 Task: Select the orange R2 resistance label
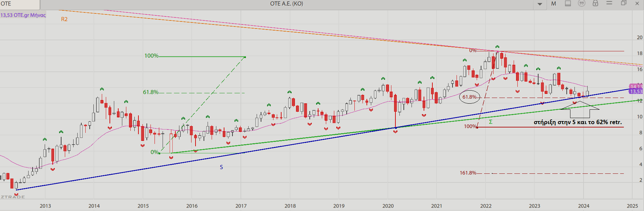point(64,19)
